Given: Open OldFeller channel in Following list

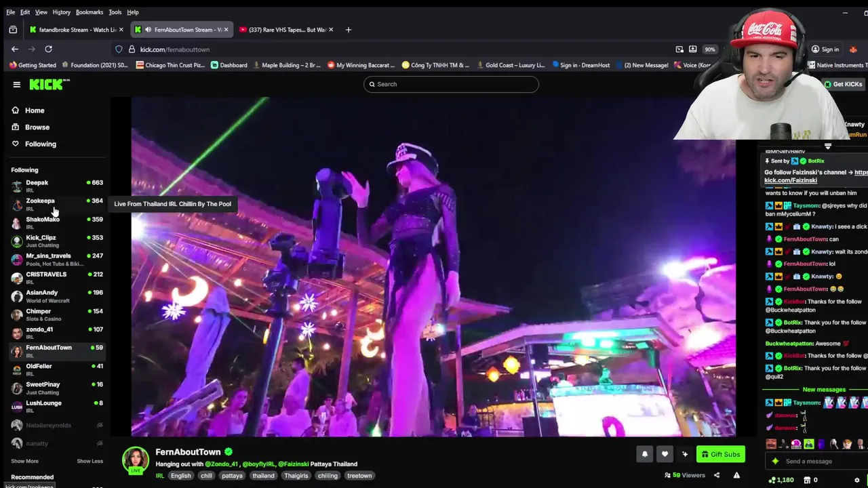Looking at the screenshot, I should point(57,369).
